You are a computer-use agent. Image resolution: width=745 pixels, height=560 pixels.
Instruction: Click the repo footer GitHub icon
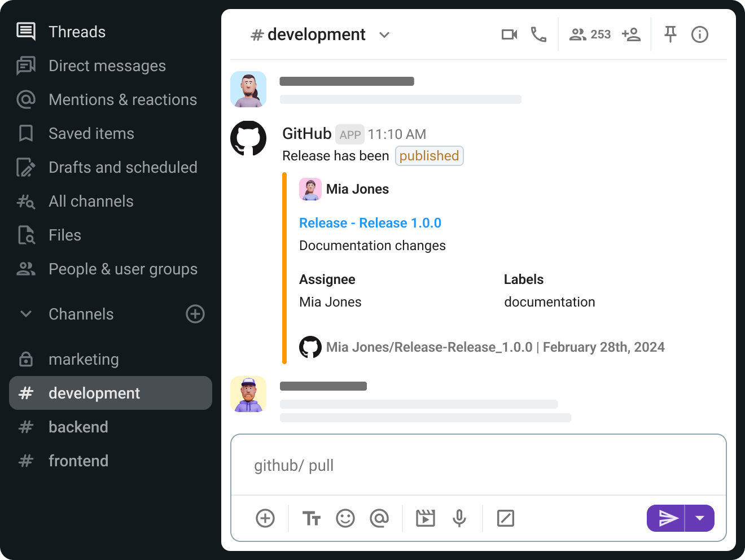click(x=310, y=347)
